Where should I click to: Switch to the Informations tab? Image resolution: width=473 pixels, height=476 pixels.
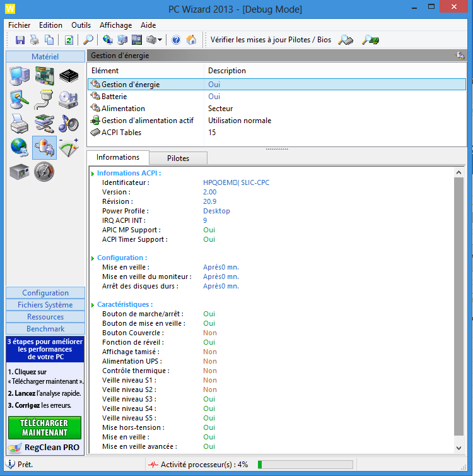pos(118,157)
